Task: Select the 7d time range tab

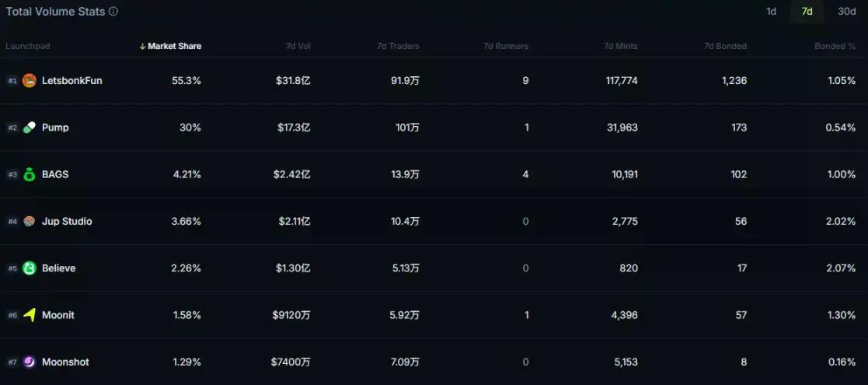Action: (x=807, y=12)
